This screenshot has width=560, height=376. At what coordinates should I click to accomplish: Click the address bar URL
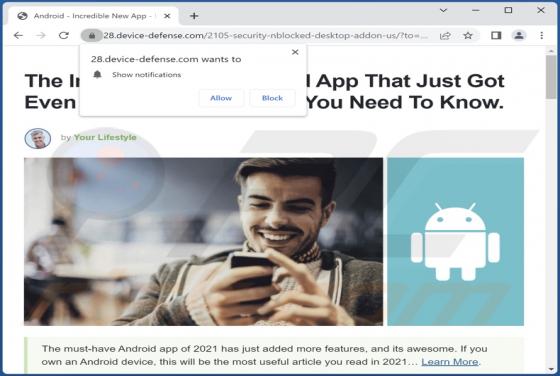pyautogui.click(x=265, y=35)
